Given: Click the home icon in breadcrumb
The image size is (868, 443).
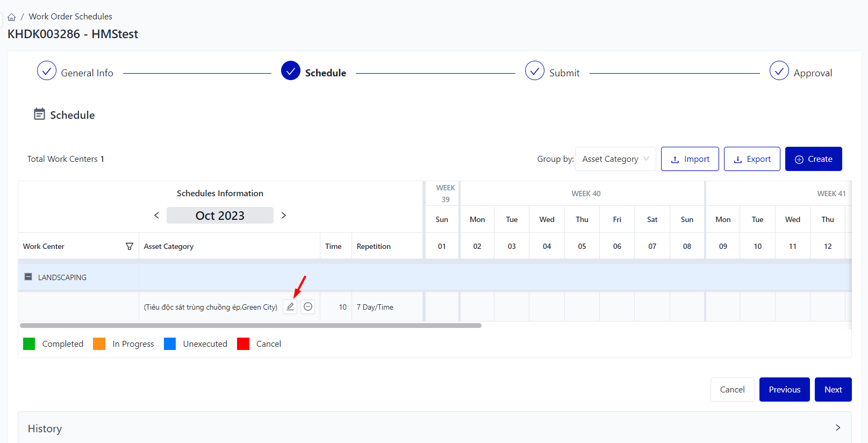Looking at the screenshot, I should (12, 17).
